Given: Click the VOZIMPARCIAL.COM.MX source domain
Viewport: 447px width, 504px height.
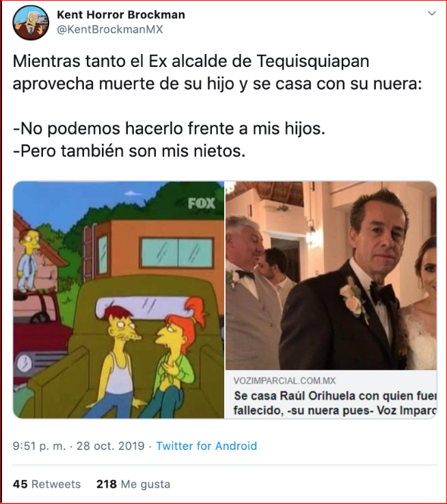Looking at the screenshot, I should [284, 381].
